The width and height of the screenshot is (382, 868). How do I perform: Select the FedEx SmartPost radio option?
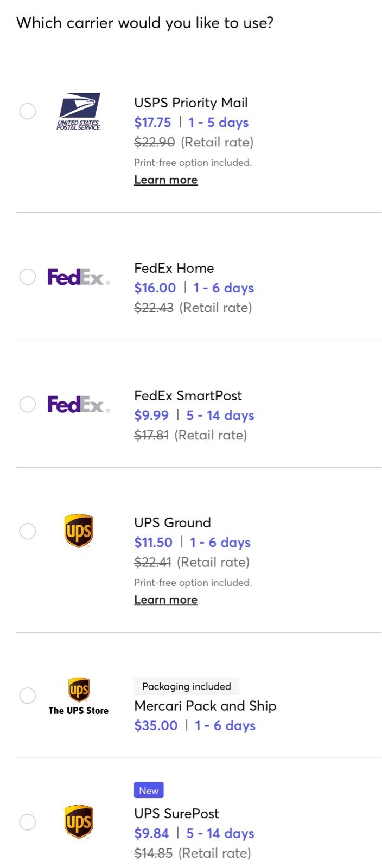tap(28, 404)
